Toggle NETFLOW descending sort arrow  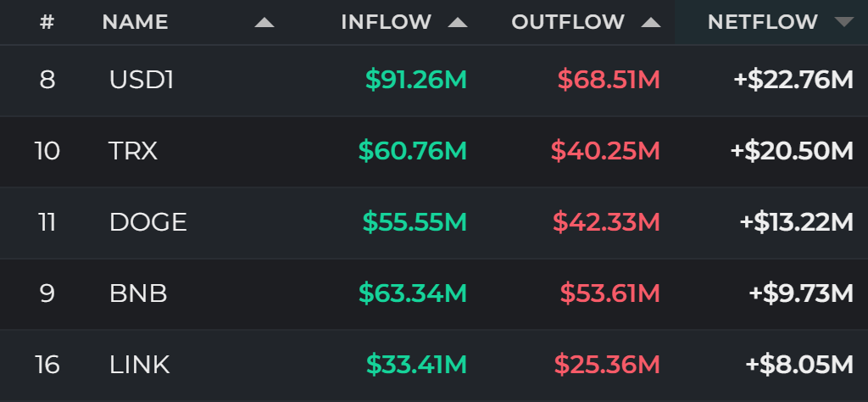(844, 22)
